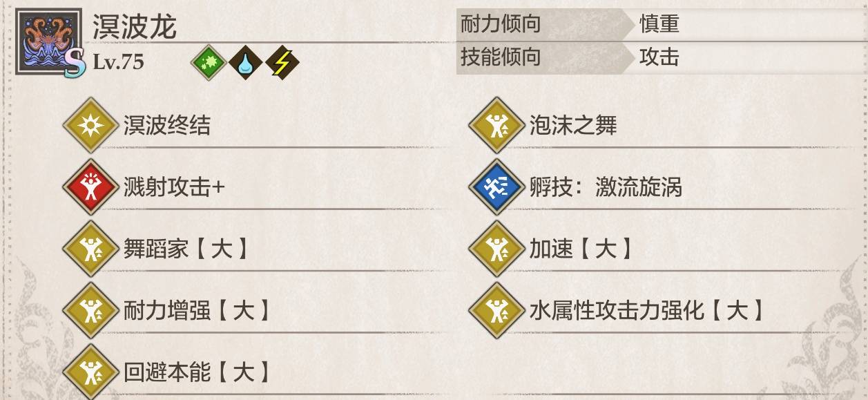This screenshot has height=400, width=868.
Task: Click the red icon beside 溅射攻击+
Action: [90, 187]
